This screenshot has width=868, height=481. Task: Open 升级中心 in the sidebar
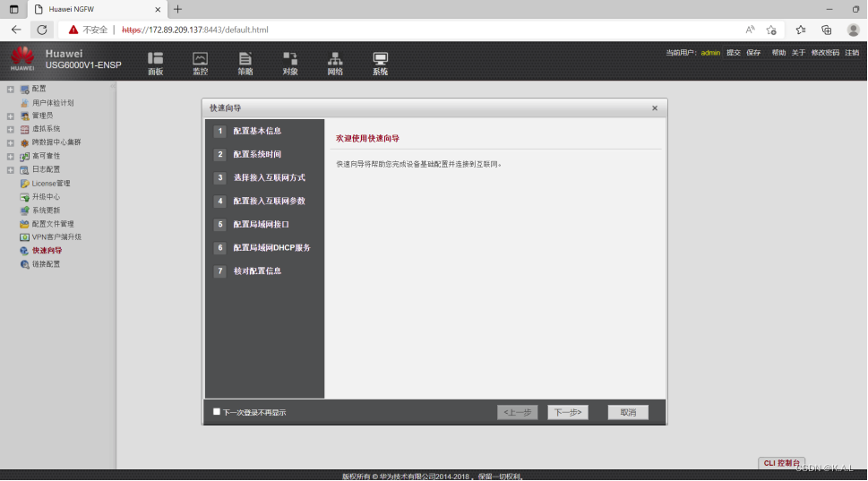46,196
